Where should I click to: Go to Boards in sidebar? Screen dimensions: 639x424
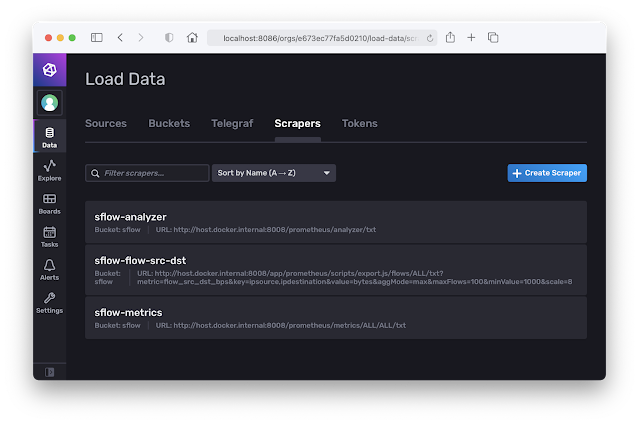[x=49, y=203]
